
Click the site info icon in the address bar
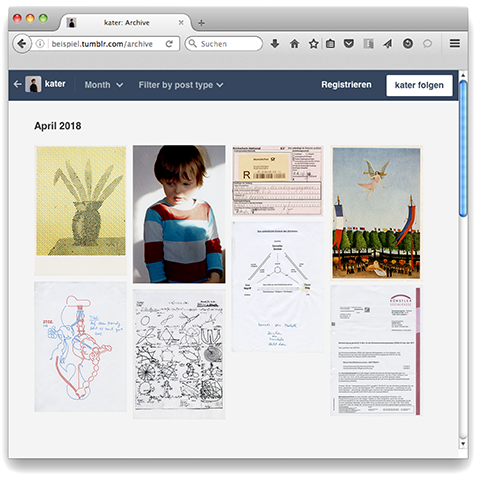[40, 44]
